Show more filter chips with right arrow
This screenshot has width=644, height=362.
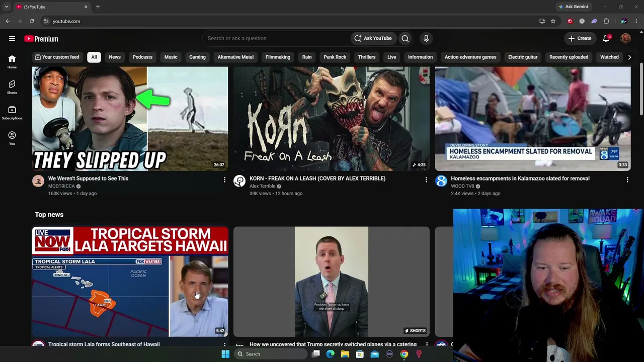click(x=629, y=57)
